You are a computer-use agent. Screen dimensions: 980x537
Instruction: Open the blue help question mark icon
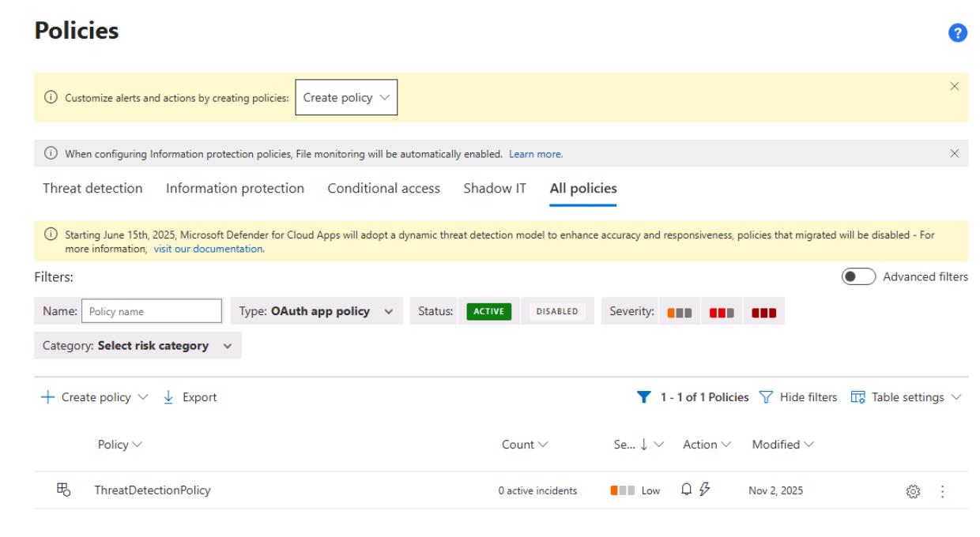[958, 33]
